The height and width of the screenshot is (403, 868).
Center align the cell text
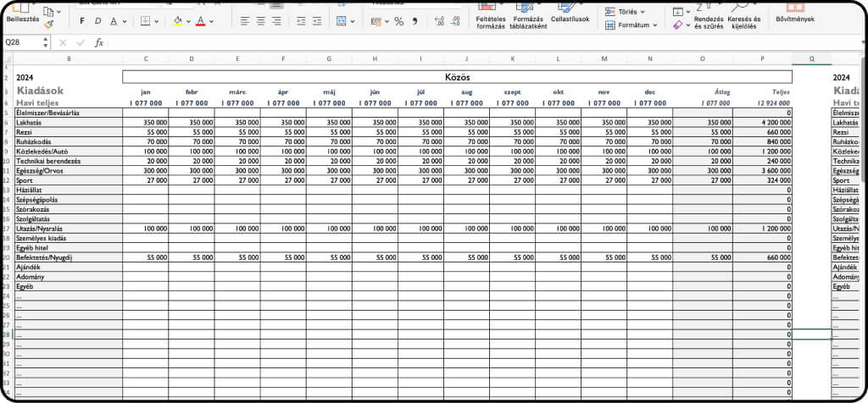[x=260, y=21]
